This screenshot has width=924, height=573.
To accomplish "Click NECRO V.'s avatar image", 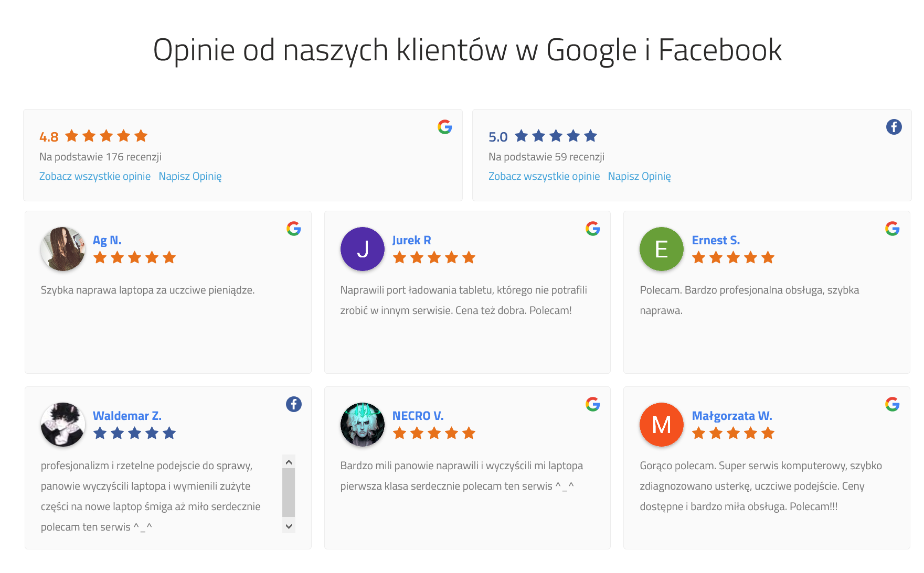I will tap(362, 425).
